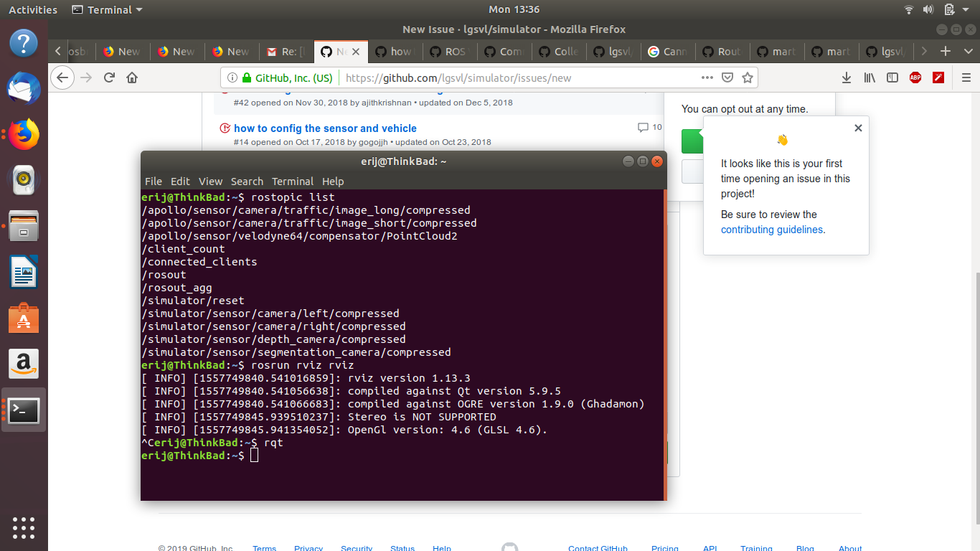Open Ubuntu Software from the dock
Image resolution: width=980 pixels, height=551 pixels.
coord(24,318)
